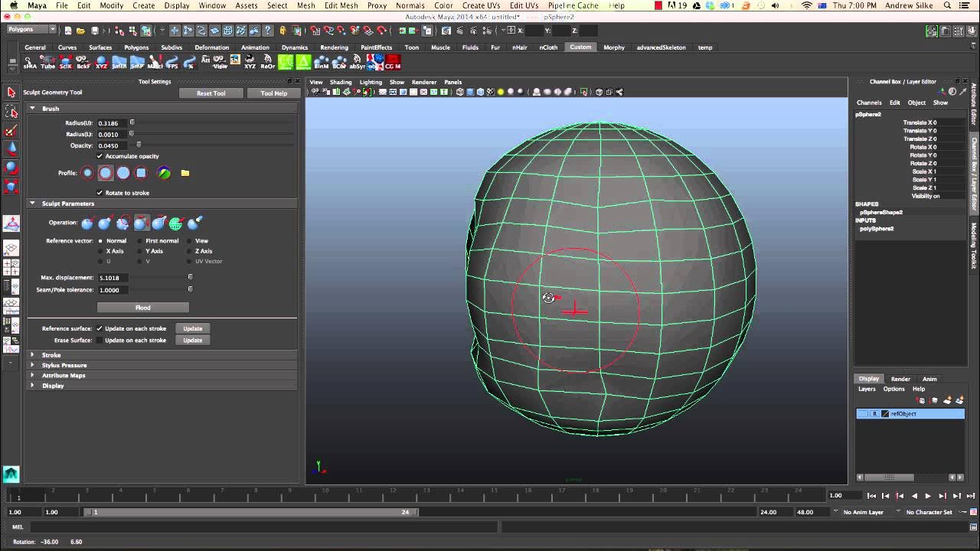
Task: Select the Smooth sculpt operation
Action: [x=123, y=223]
